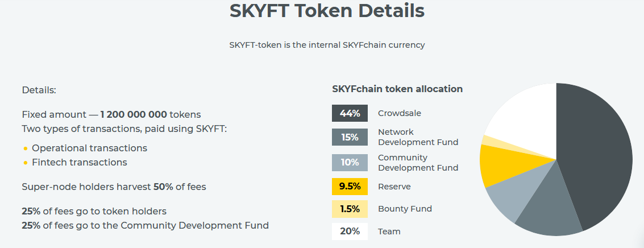Select the pale yellow 1.5% swatch
Viewport: 644px width, 248px height.
pos(350,209)
